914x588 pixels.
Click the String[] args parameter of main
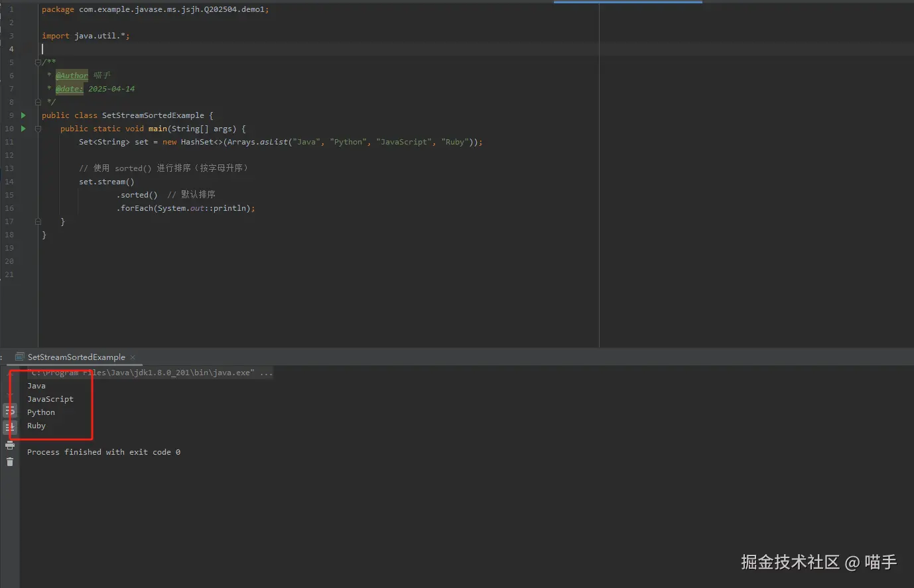point(202,129)
